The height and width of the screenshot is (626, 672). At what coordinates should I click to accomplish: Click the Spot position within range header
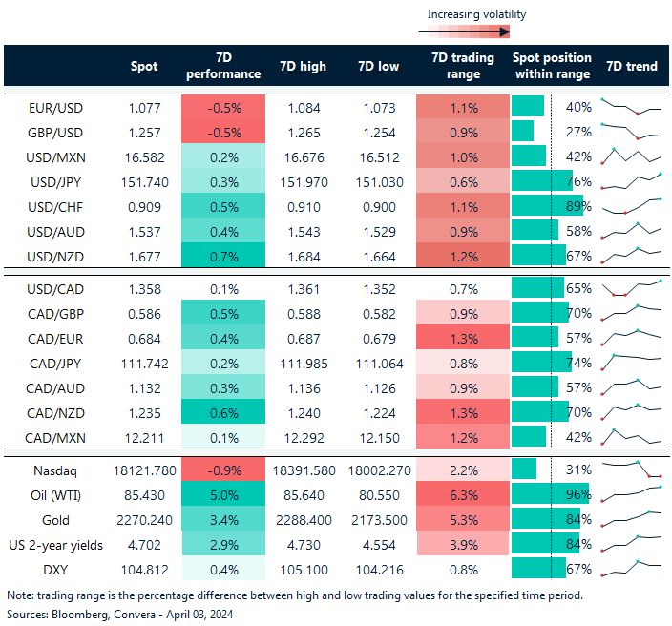point(552,66)
